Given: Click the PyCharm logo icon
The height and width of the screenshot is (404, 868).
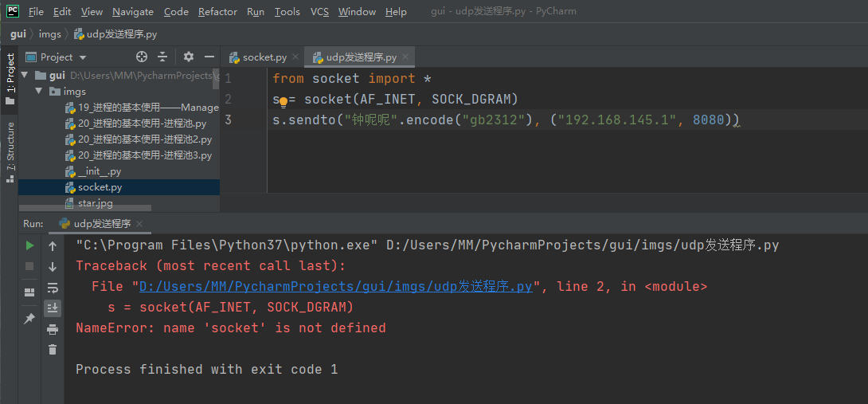Looking at the screenshot, I should (x=12, y=11).
